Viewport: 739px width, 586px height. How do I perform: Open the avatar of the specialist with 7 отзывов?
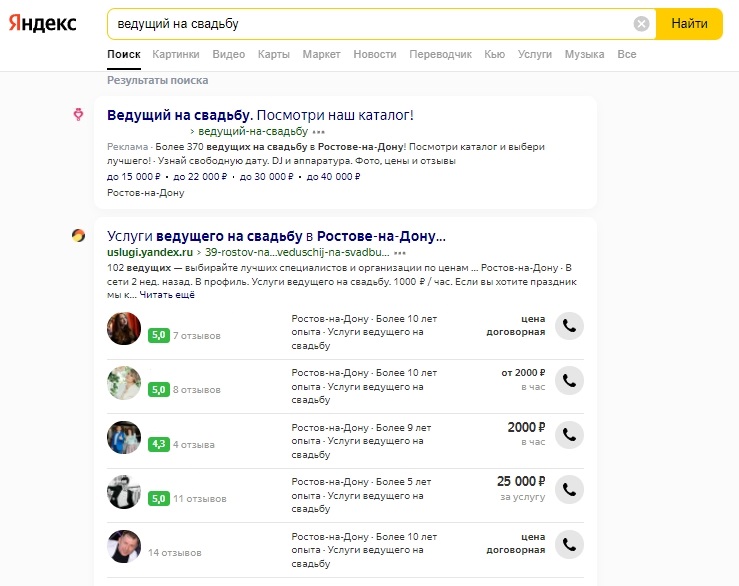(x=124, y=328)
